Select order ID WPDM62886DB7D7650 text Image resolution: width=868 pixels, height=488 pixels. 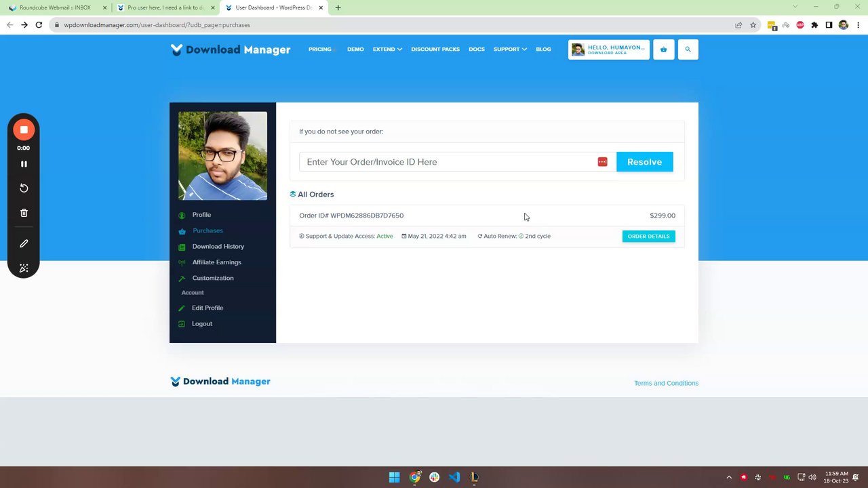click(367, 216)
